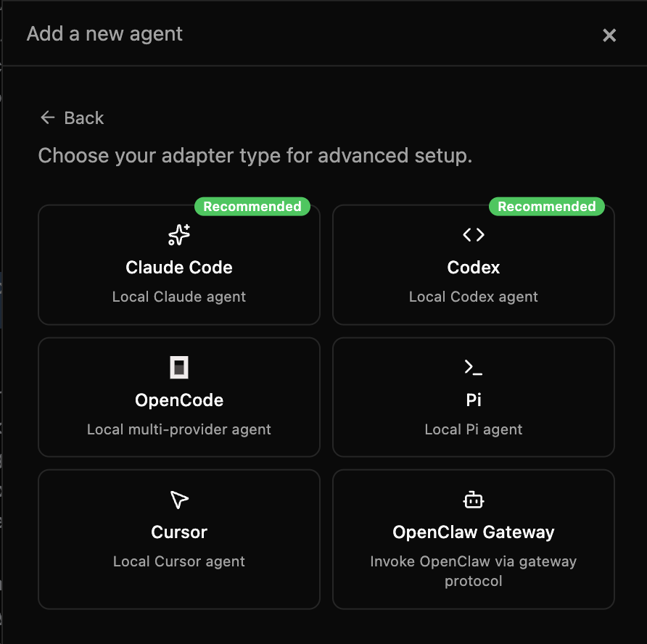Image resolution: width=647 pixels, height=644 pixels.
Task: Click the Add a new agent title
Action: coord(104,33)
